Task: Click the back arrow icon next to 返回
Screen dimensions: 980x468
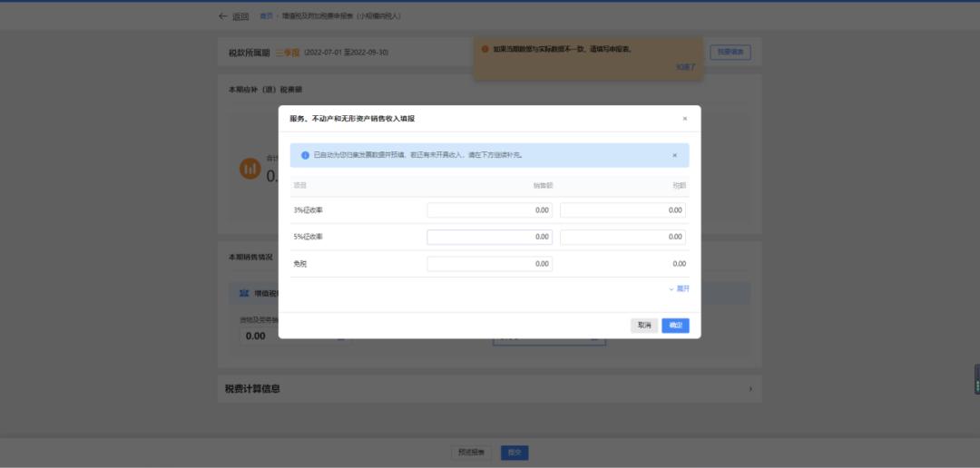Action: pyautogui.click(x=223, y=16)
